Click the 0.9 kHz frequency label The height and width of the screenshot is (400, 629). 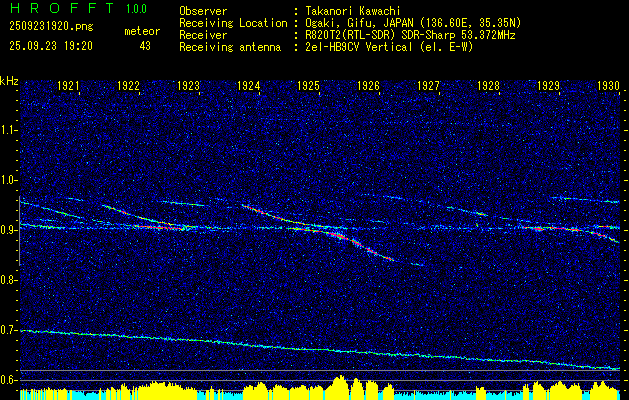pos(9,230)
